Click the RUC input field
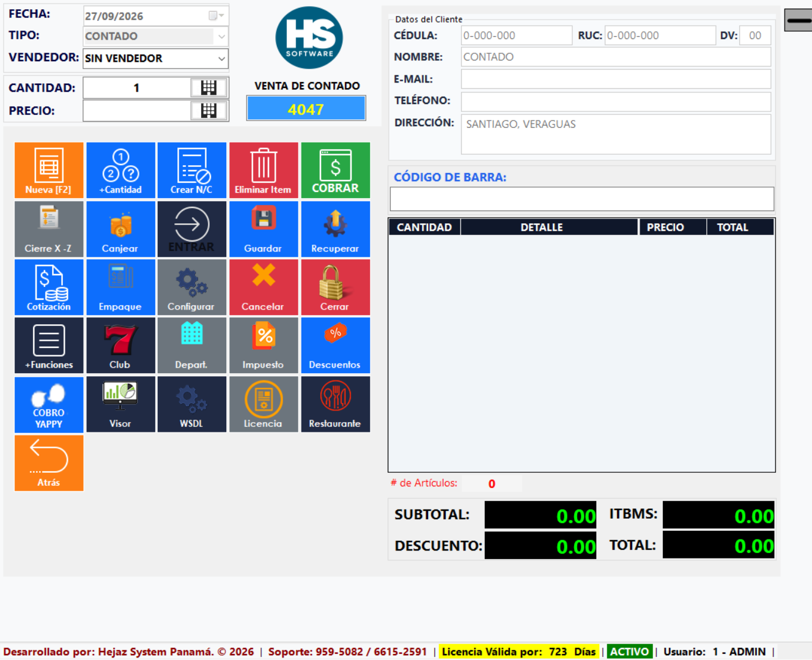This screenshot has width=812, height=660. 660,35
